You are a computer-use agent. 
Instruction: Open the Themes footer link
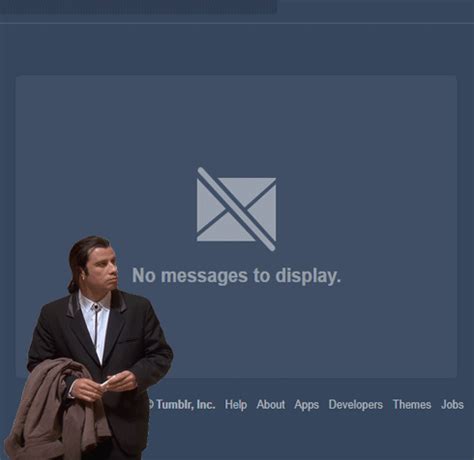(x=412, y=404)
